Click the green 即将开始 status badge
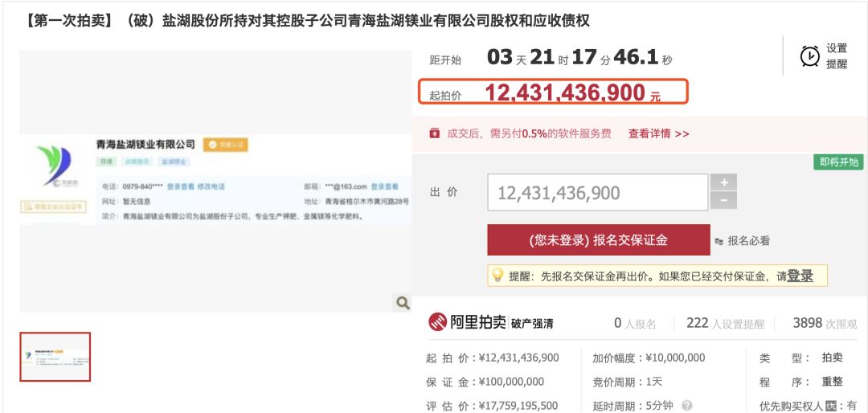Viewport: 868px width, 413px height. pyautogui.click(x=838, y=162)
